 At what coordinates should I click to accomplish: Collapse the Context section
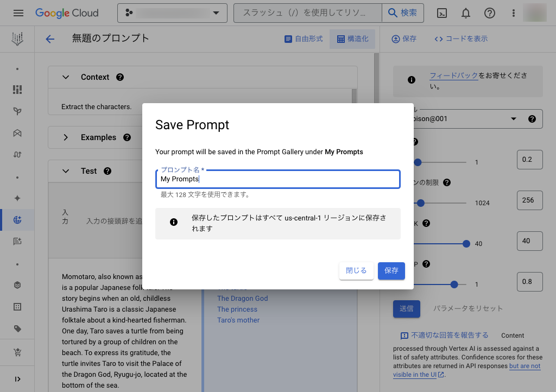[66, 77]
